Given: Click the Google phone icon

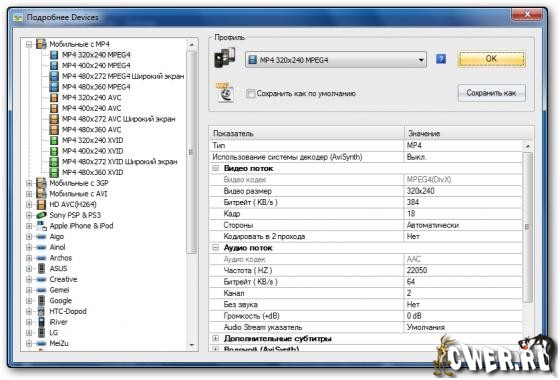Looking at the screenshot, I should click(x=41, y=301).
